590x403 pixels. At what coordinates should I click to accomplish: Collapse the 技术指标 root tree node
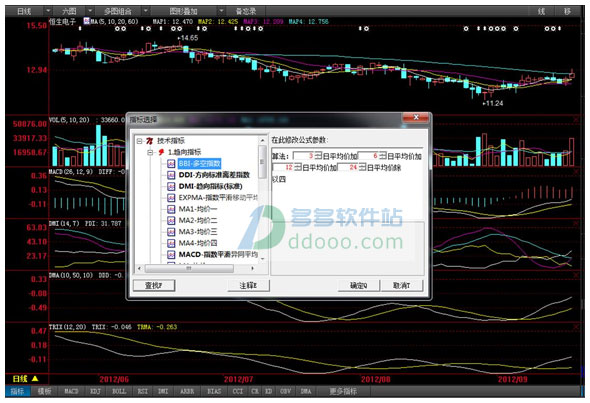point(140,141)
